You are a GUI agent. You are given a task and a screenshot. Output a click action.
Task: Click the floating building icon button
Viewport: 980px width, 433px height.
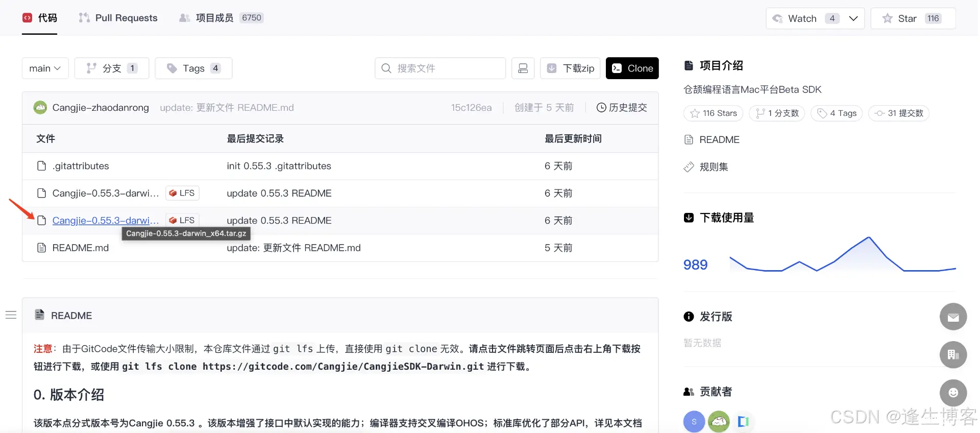point(953,355)
